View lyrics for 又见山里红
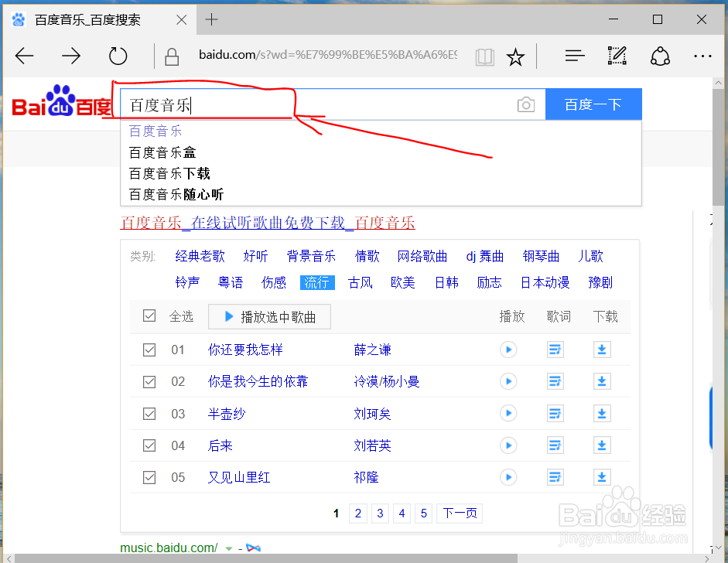The image size is (728, 563). (555, 477)
